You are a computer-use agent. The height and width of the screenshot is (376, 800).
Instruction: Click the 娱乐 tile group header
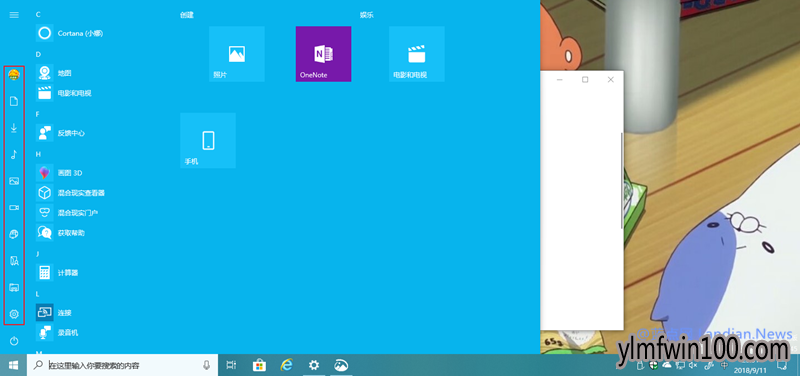367,15
